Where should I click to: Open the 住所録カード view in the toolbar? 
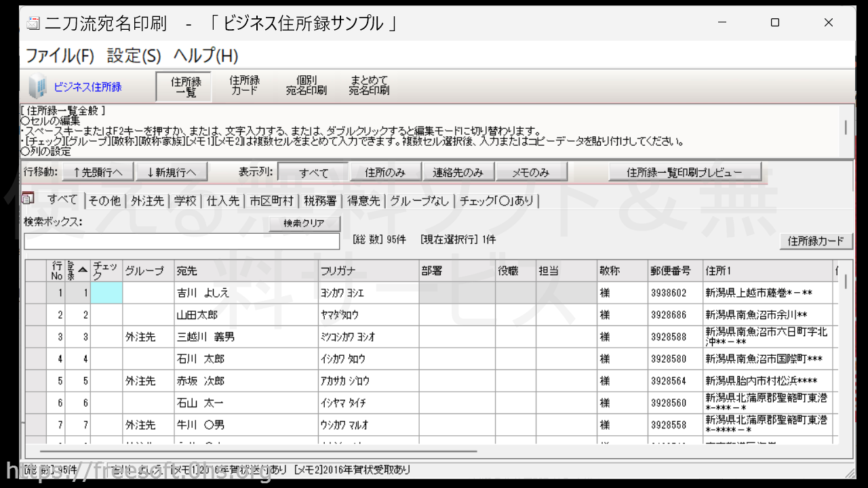pyautogui.click(x=244, y=86)
